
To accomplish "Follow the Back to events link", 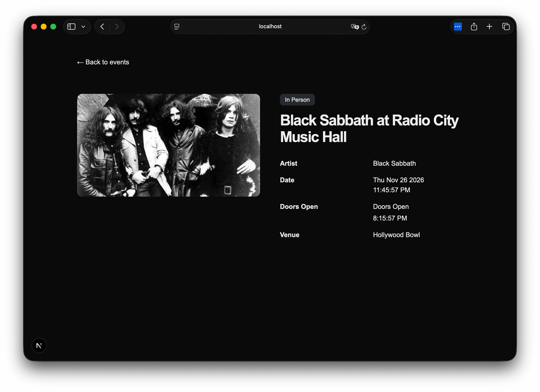I will 103,62.
